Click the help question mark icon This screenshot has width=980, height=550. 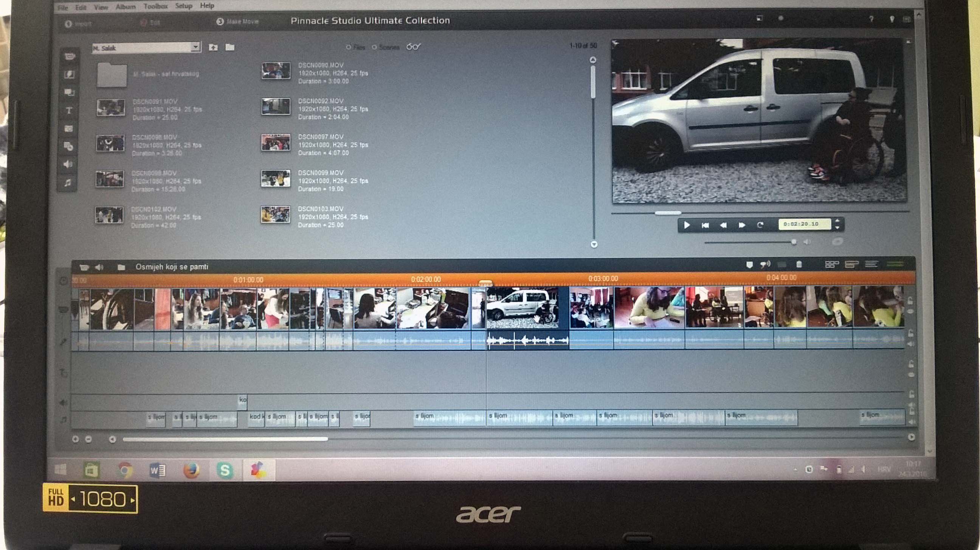[871, 19]
